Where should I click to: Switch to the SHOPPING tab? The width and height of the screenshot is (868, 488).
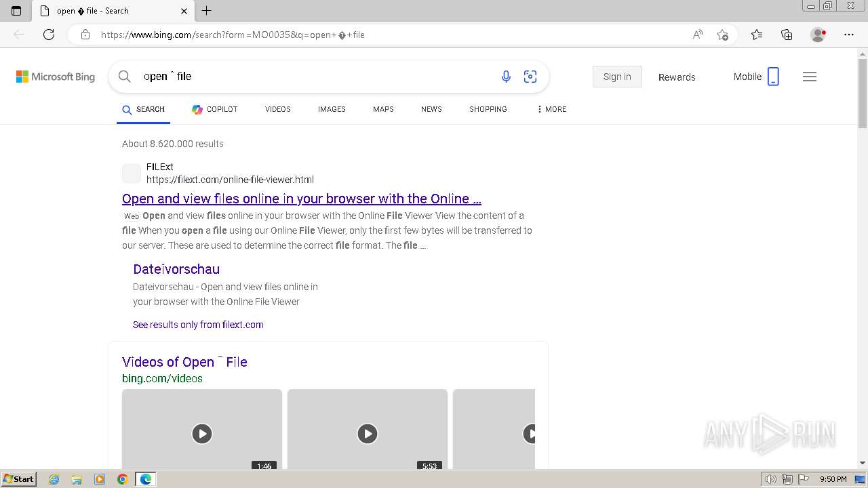coord(488,109)
